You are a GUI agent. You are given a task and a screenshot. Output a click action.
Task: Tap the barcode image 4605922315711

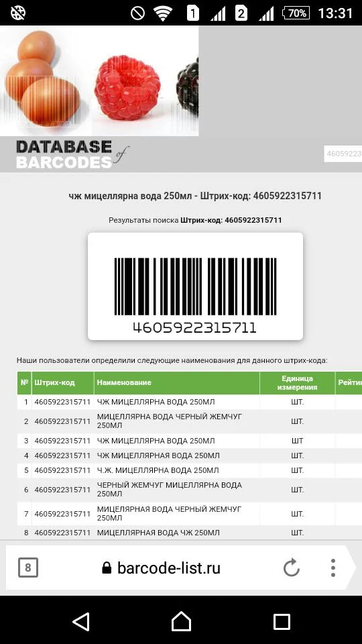(195, 286)
